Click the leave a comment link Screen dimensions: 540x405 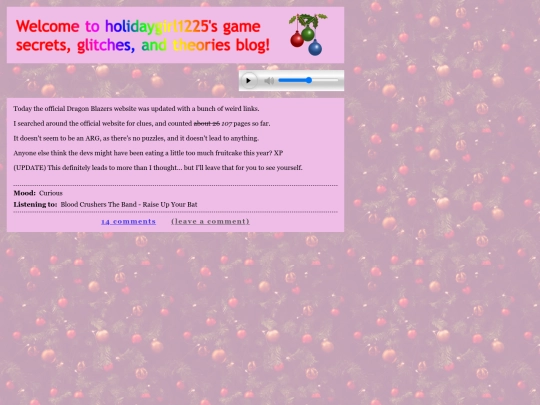click(x=210, y=221)
